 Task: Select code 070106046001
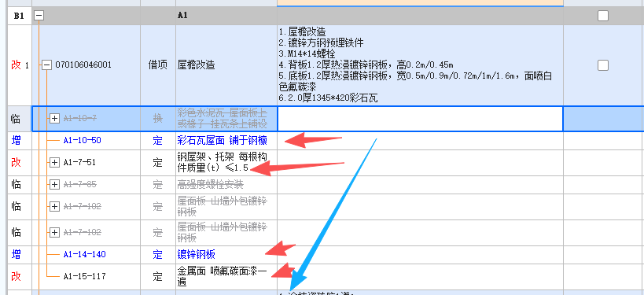tap(83, 65)
